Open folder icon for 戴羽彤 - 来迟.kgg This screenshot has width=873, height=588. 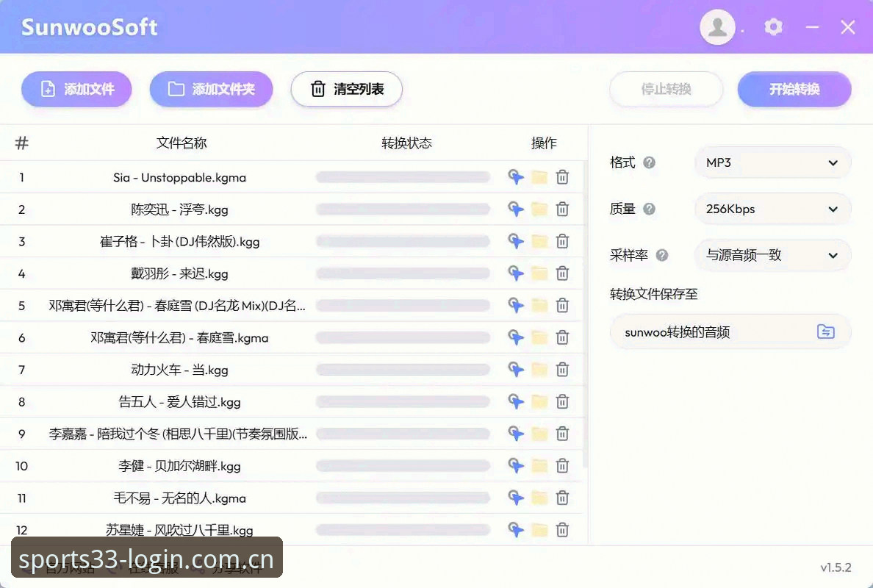pyautogui.click(x=539, y=273)
